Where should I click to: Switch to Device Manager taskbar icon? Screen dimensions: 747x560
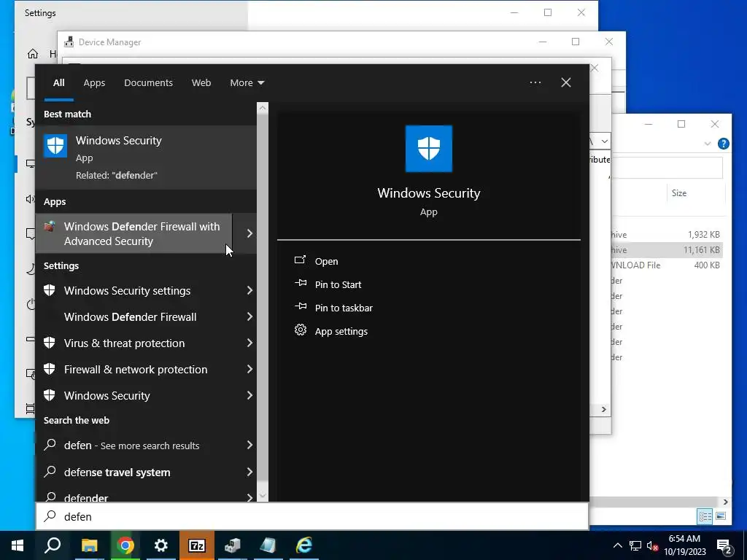233,545
